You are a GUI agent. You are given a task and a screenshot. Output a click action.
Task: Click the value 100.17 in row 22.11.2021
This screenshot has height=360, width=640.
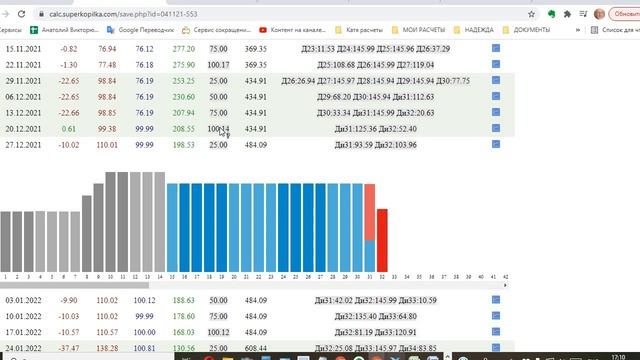pyautogui.click(x=218, y=65)
